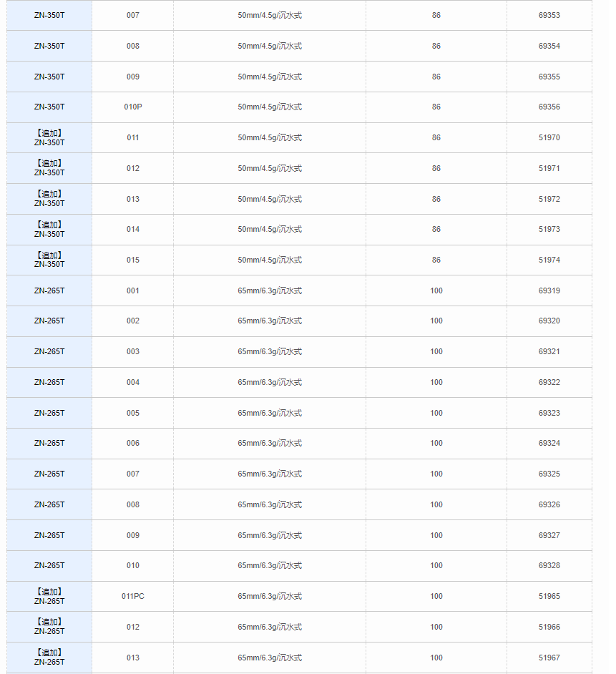Select the ZN-265T color 001 model cell
The image size is (616, 674).
[49, 290]
